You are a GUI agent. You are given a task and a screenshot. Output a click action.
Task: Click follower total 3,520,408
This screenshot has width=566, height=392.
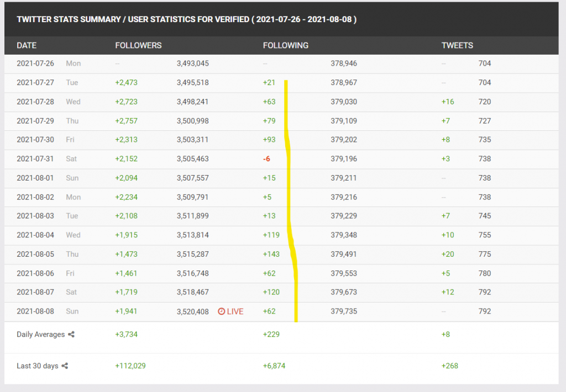pyautogui.click(x=193, y=311)
